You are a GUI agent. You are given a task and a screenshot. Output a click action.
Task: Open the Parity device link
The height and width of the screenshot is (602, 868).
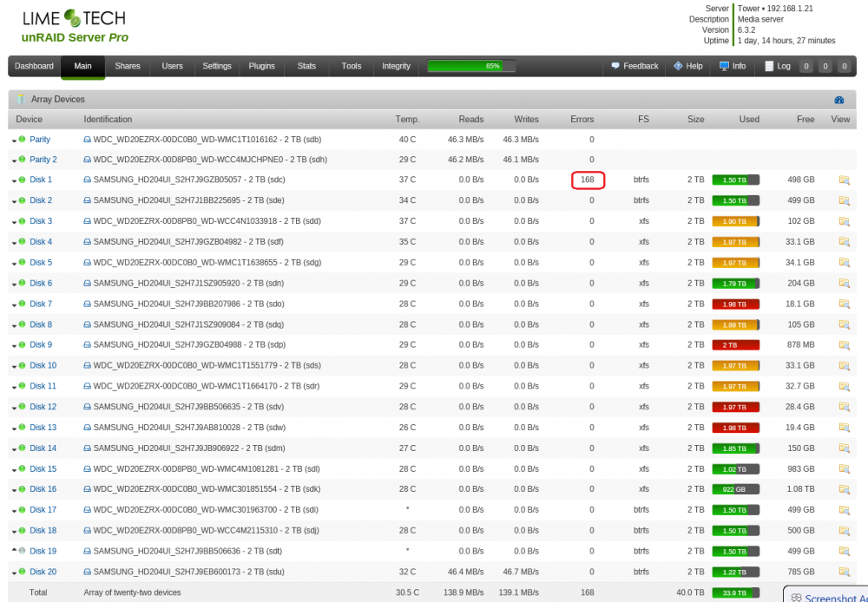click(x=40, y=140)
